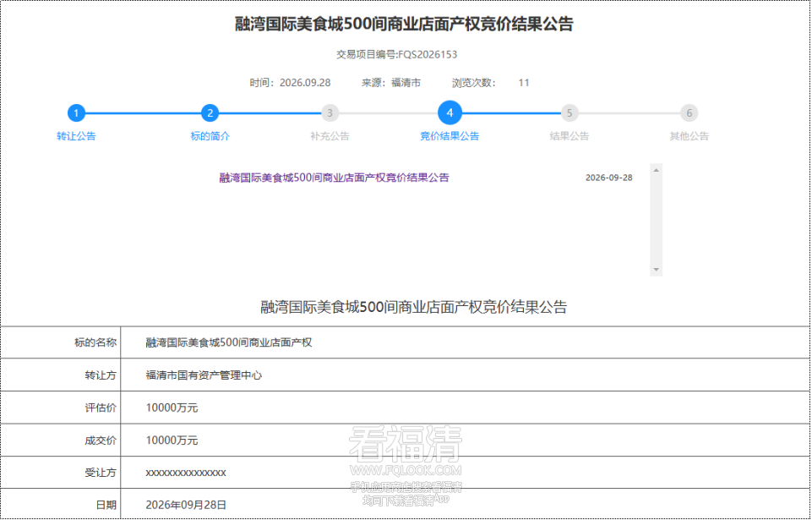The width and height of the screenshot is (812, 520).
Task: Click the 浏览次数 view count text
Action: click(x=490, y=83)
